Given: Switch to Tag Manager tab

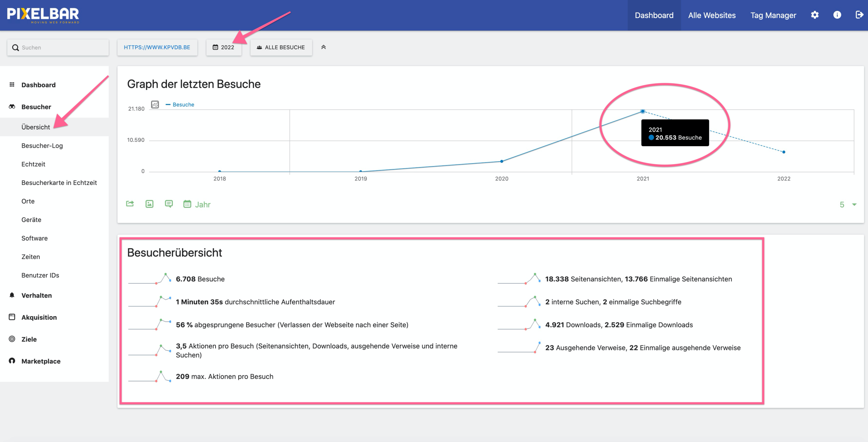Looking at the screenshot, I should tap(773, 15).
